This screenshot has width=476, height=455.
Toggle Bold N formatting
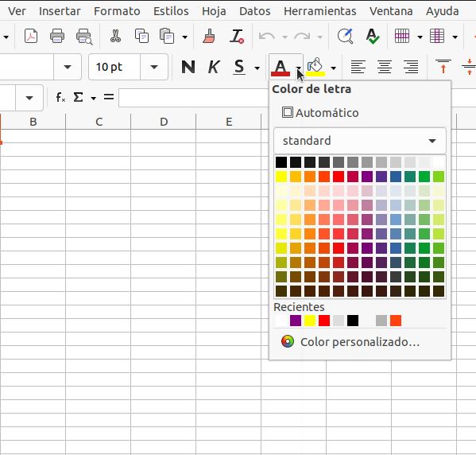coord(188,67)
